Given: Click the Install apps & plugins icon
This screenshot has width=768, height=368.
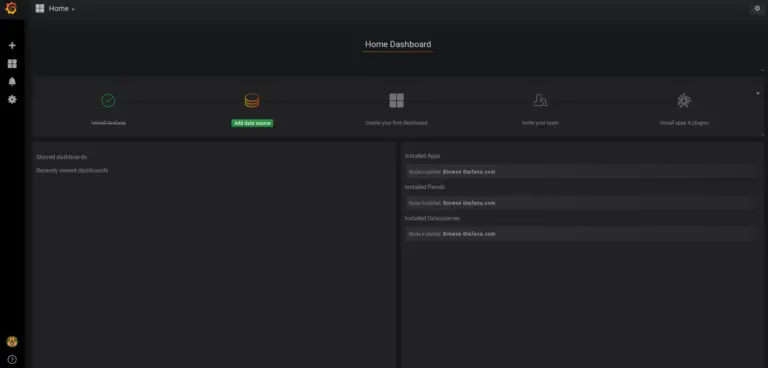Looking at the screenshot, I should 684,100.
